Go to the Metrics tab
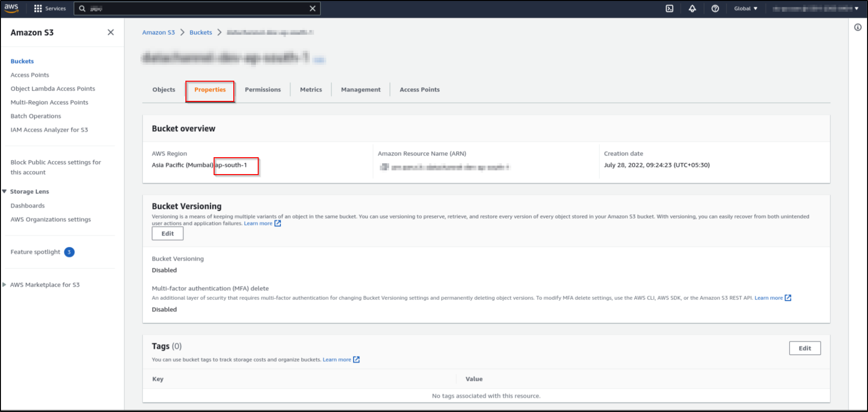Image resolution: width=868 pixels, height=412 pixels. (x=311, y=90)
